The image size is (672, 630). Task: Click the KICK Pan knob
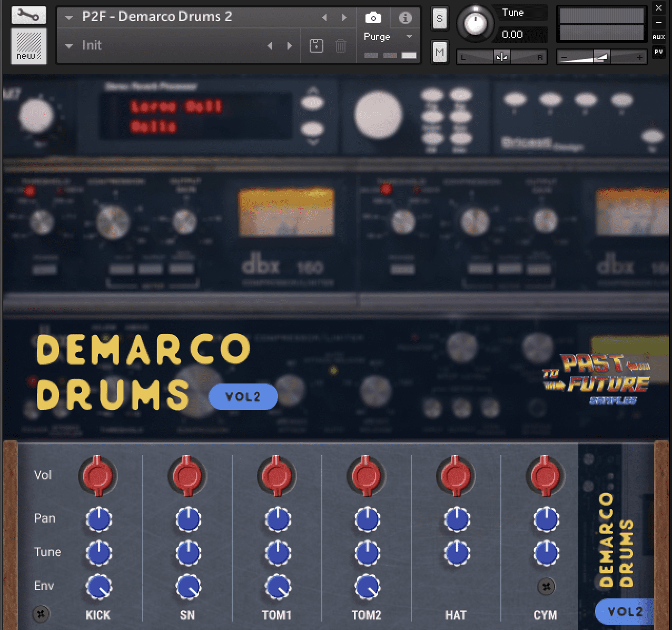[98, 519]
